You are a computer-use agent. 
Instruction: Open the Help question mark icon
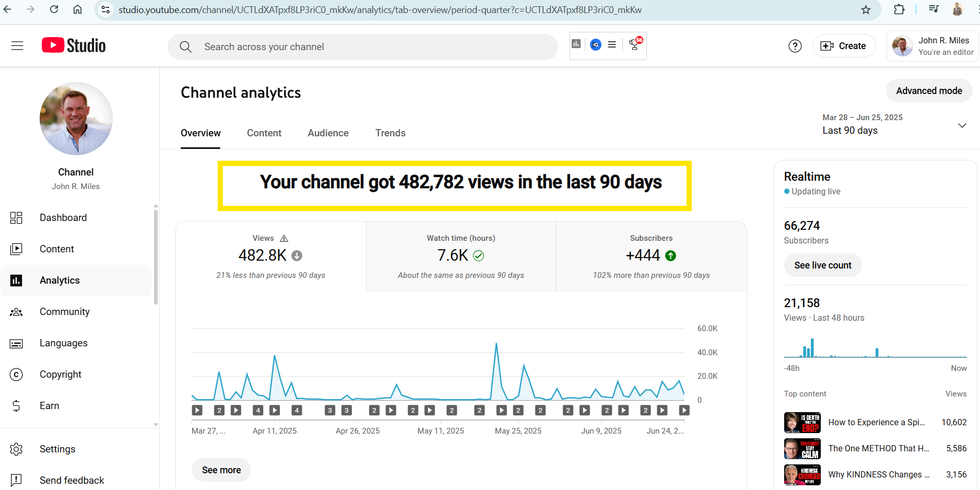(795, 46)
